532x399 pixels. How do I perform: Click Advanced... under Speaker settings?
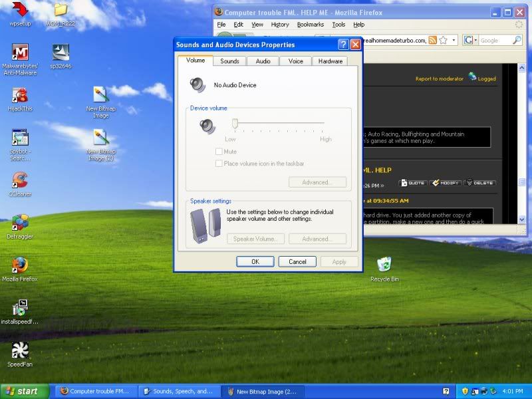tap(318, 239)
